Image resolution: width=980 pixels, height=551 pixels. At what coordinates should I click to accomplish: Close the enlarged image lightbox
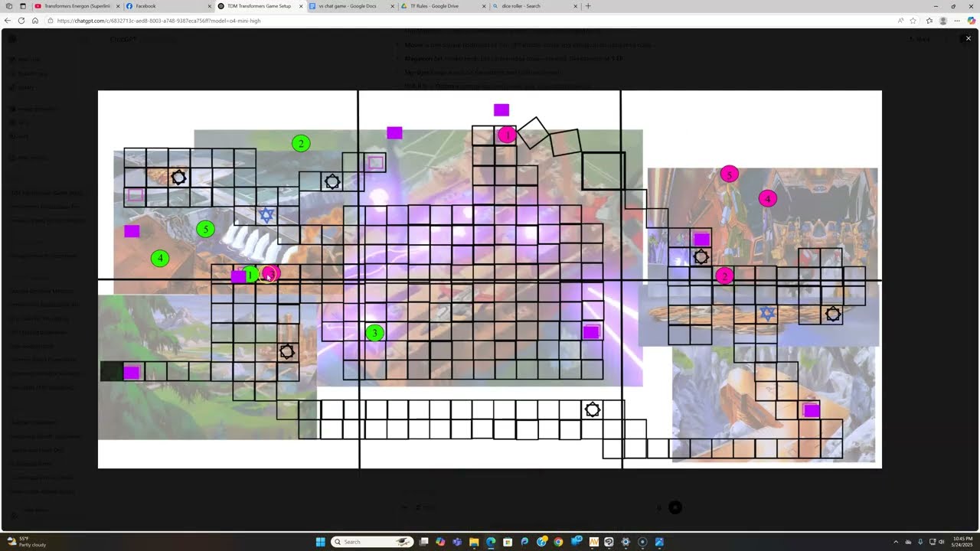[968, 38]
